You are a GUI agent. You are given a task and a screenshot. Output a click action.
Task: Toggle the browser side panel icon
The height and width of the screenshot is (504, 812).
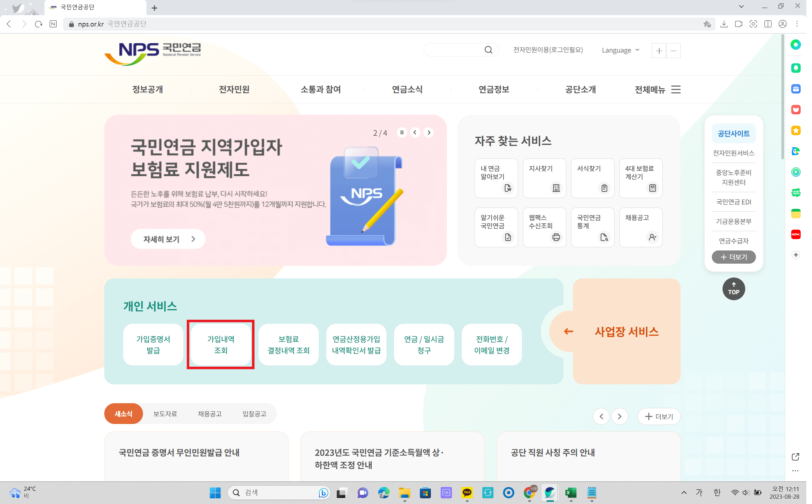tap(768, 24)
